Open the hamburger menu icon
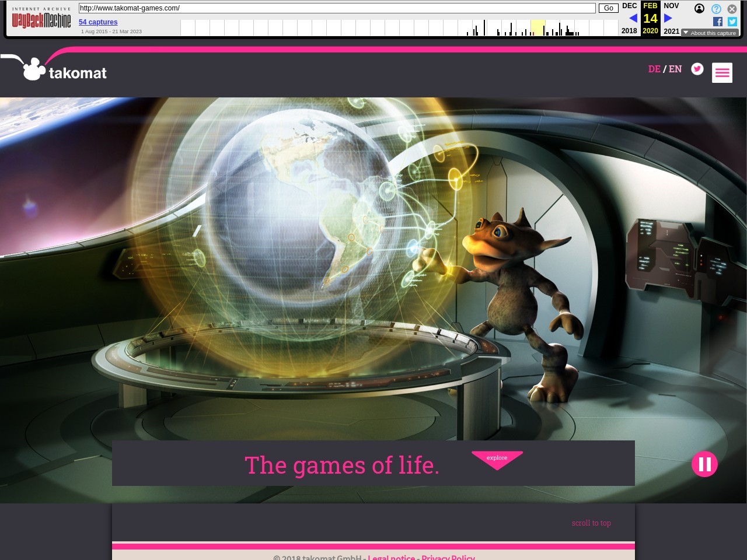Screen dimensions: 747x560 coord(722,72)
